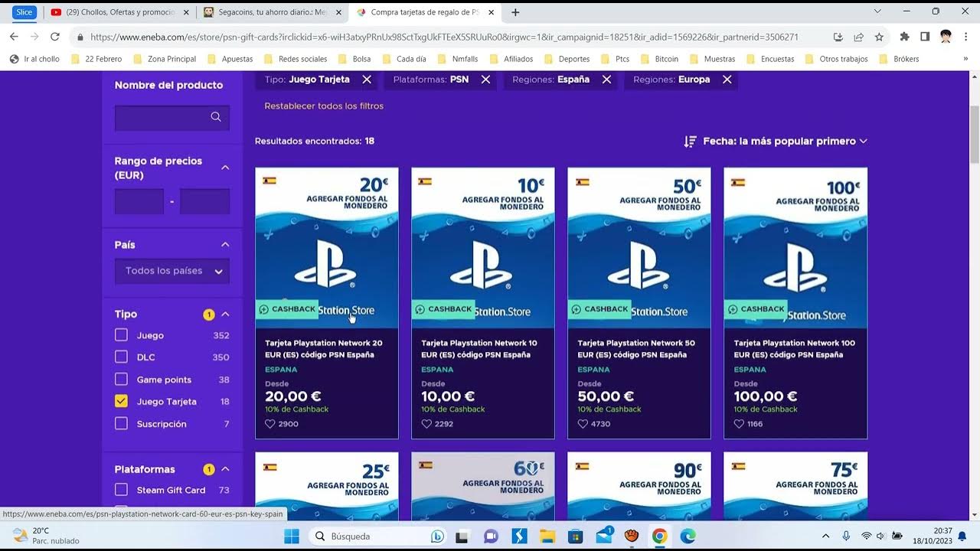Open the Mail taskbar icon with badge

604,536
